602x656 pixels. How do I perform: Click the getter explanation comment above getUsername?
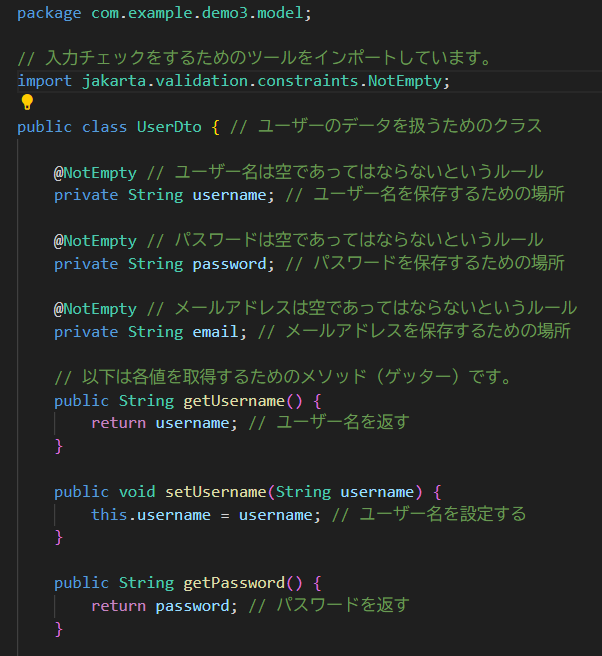point(283,377)
